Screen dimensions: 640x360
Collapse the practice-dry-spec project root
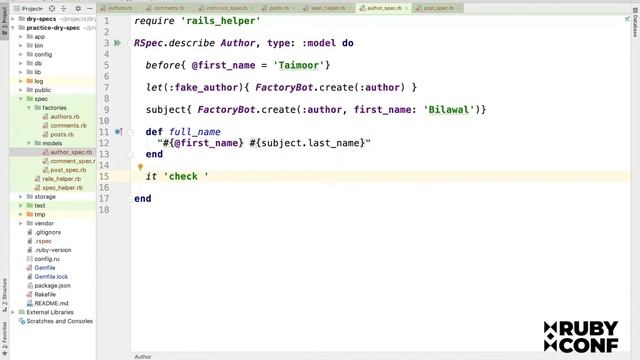[13, 28]
